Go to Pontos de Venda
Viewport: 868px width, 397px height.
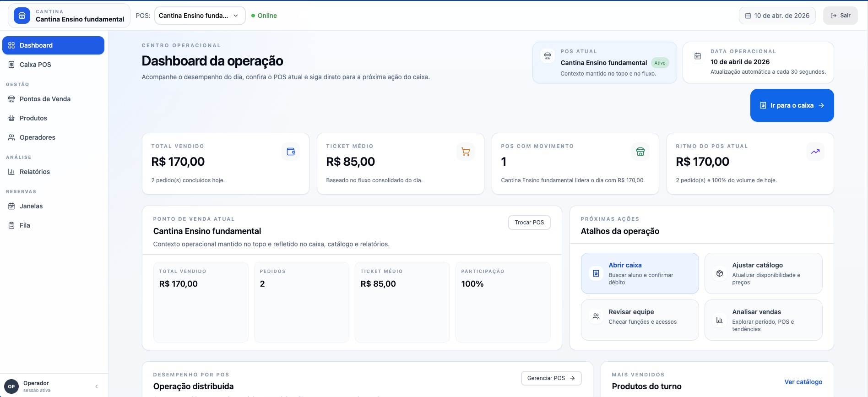tap(53, 99)
